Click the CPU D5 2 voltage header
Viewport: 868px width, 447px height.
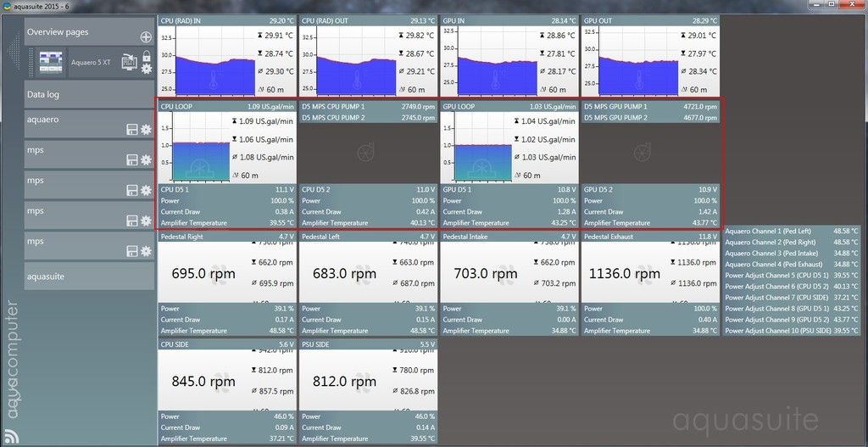[x=368, y=189]
